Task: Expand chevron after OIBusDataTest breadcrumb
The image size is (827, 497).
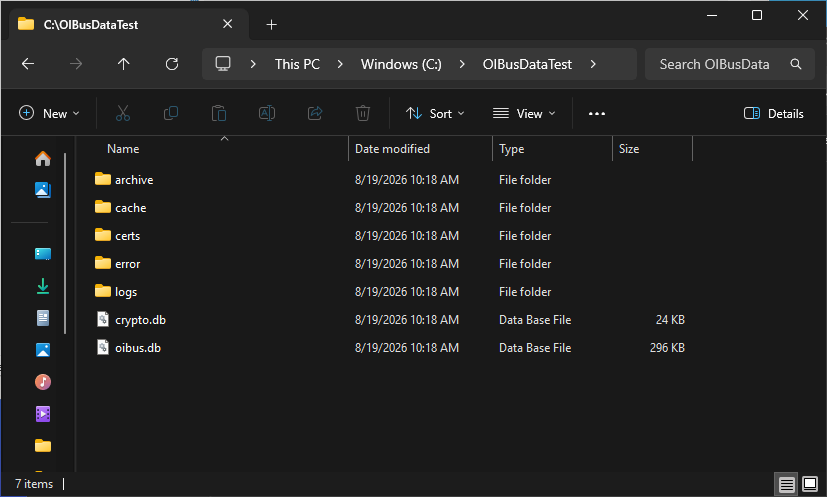Action: tap(593, 64)
